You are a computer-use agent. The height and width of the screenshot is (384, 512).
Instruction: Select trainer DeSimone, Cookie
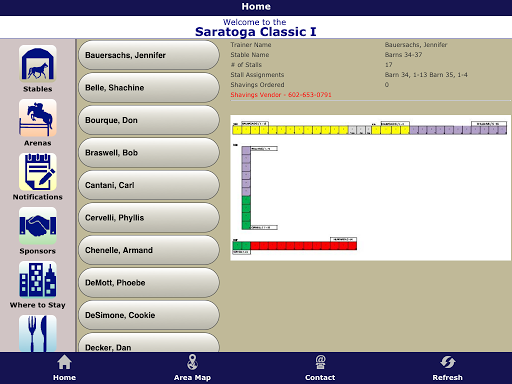click(x=149, y=315)
